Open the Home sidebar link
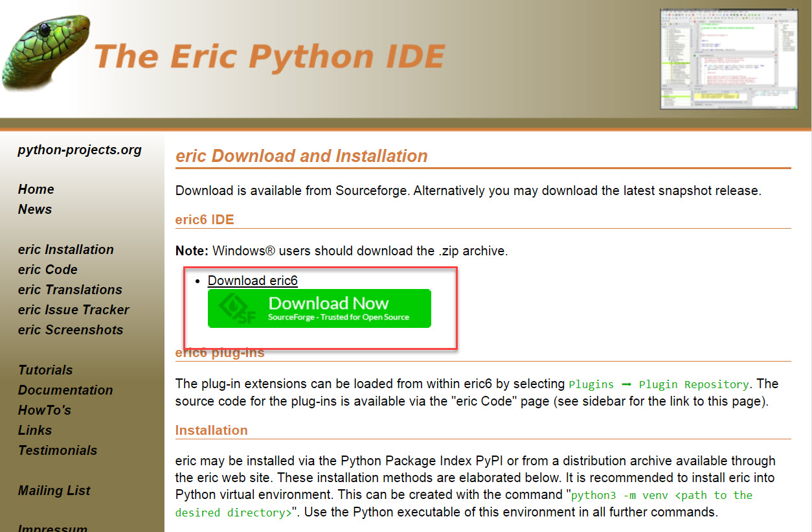Image resolution: width=812 pixels, height=532 pixels. tap(36, 189)
